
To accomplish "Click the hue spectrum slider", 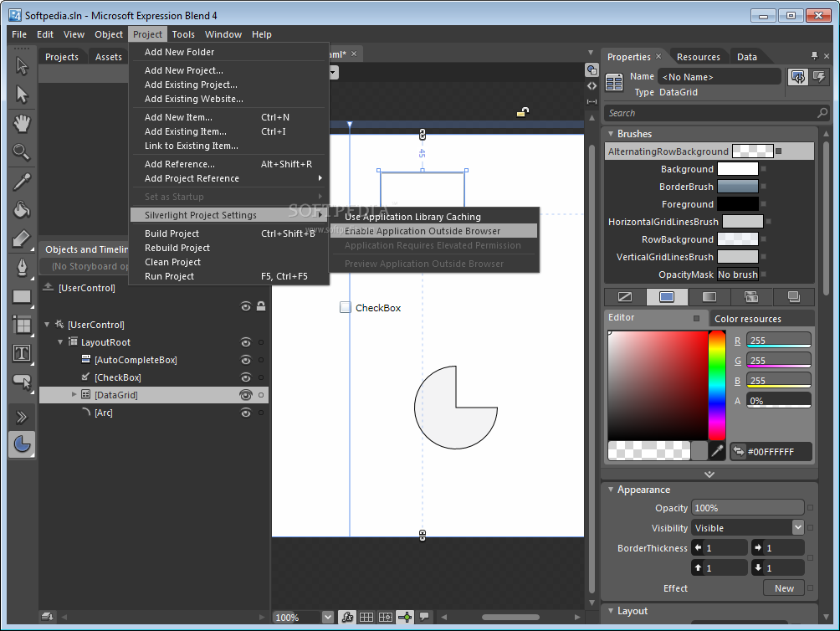I will pyautogui.click(x=717, y=386).
